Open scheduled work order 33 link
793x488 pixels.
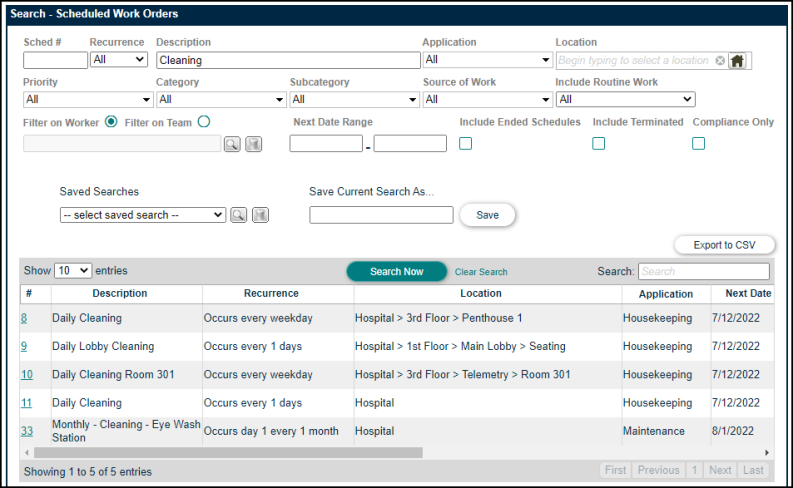coord(27,431)
